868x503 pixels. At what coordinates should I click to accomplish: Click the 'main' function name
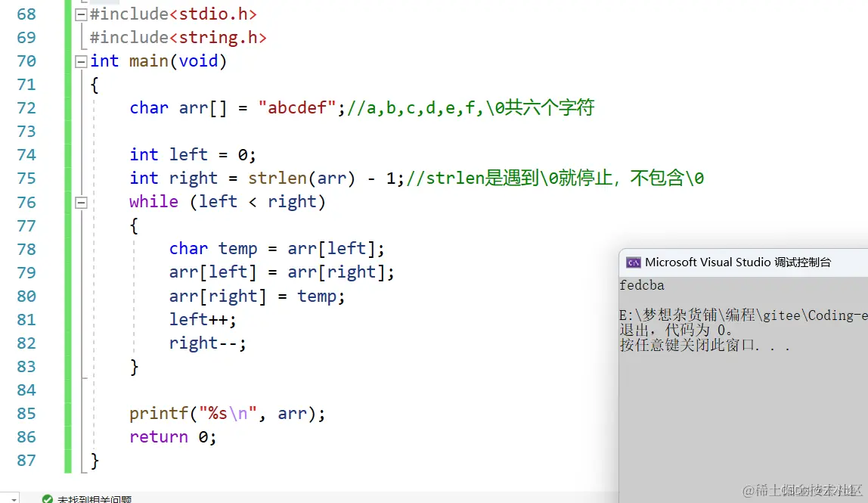[149, 61]
